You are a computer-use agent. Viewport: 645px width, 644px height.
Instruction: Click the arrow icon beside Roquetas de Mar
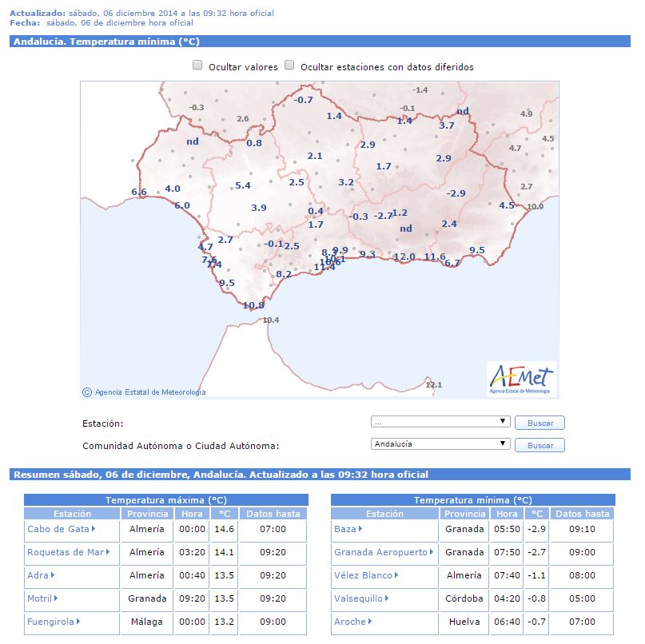point(107,552)
